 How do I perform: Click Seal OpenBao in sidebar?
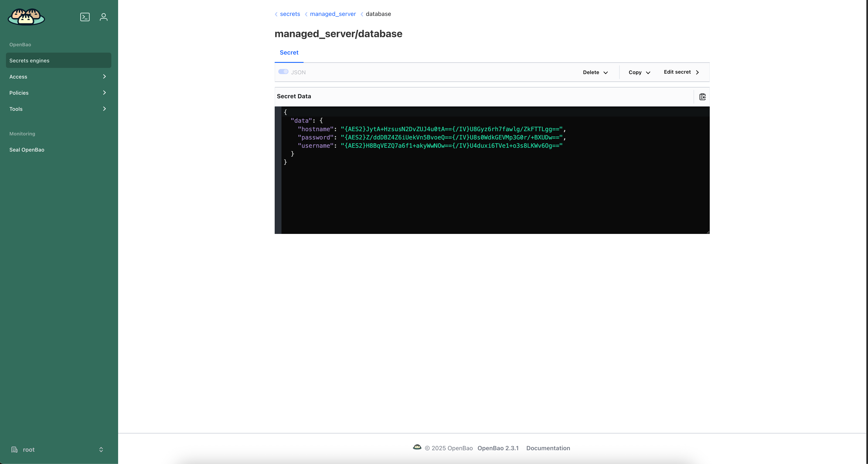coord(27,150)
